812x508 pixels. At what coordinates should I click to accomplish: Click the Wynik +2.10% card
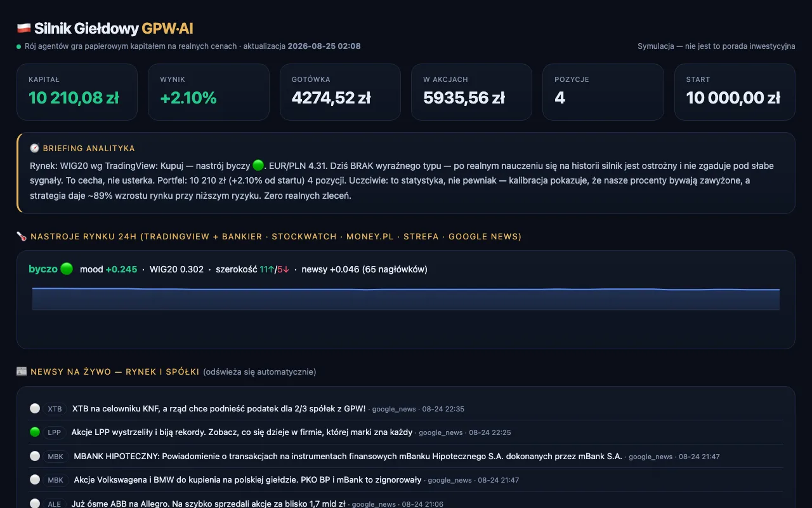(x=208, y=92)
